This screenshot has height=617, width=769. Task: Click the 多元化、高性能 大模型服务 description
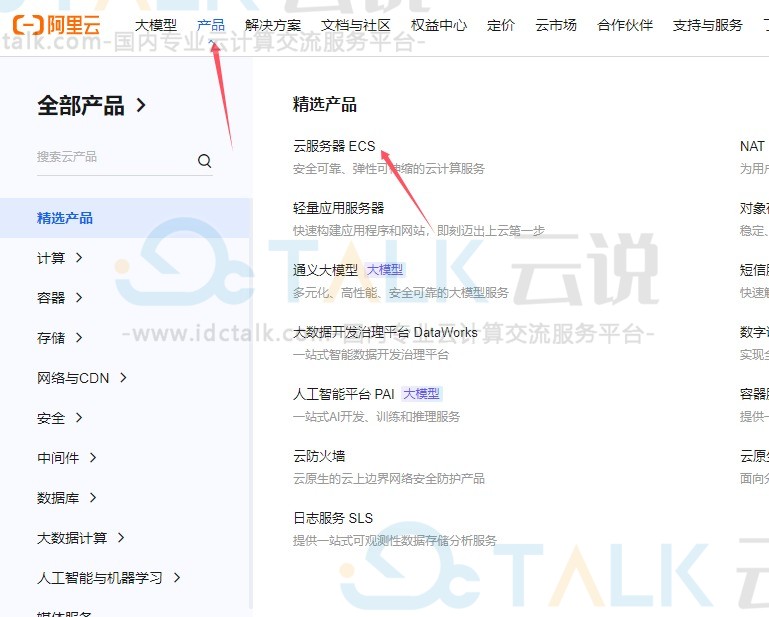point(401,293)
